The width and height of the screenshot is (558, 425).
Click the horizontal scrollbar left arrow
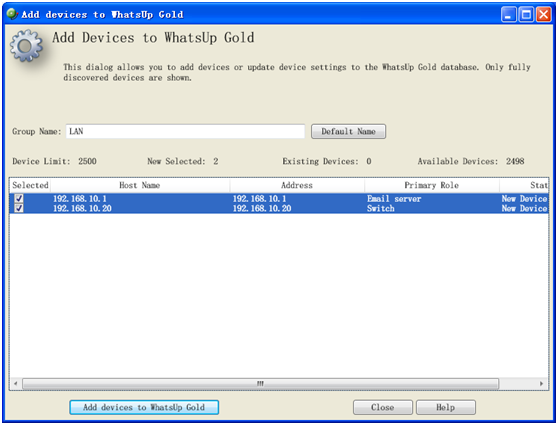16,384
